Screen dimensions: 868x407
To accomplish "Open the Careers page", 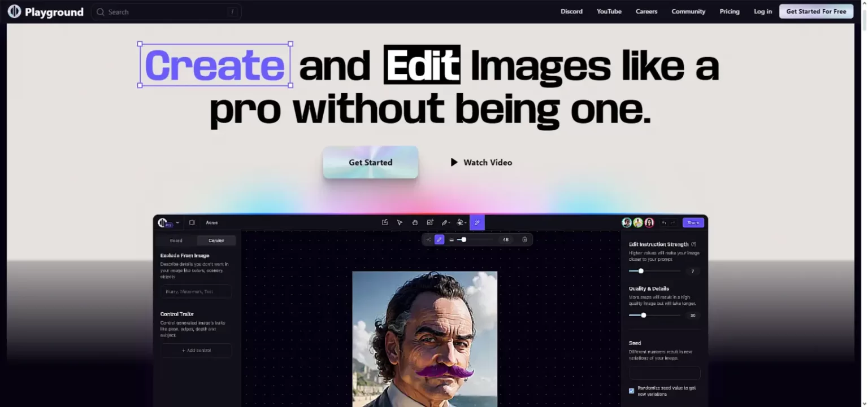I will pos(646,11).
